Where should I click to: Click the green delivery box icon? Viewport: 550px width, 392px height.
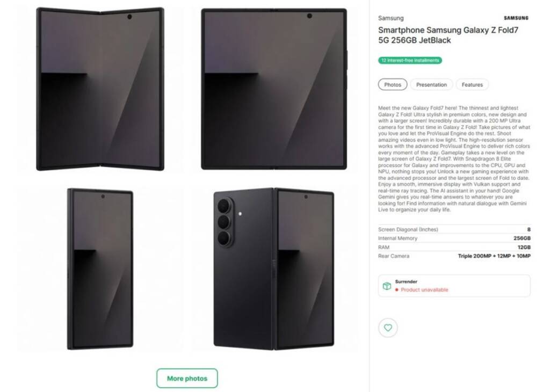pyautogui.click(x=387, y=286)
